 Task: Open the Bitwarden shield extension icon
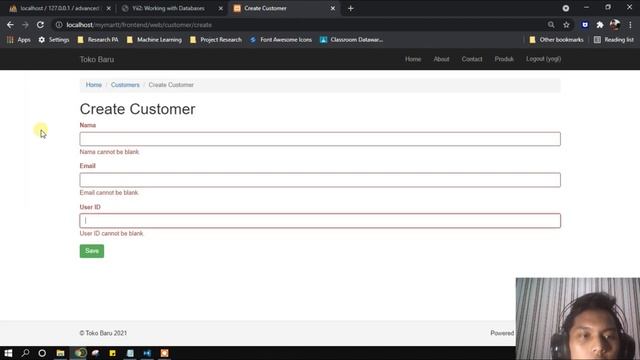pos(585,25)
